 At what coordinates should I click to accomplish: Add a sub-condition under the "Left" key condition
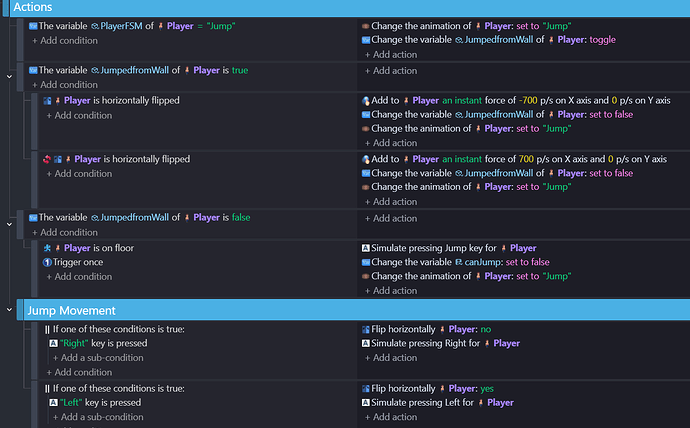98,417
